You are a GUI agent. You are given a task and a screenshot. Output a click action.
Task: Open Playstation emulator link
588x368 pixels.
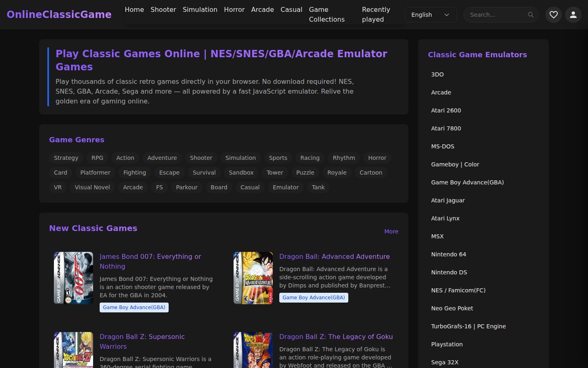447,344
